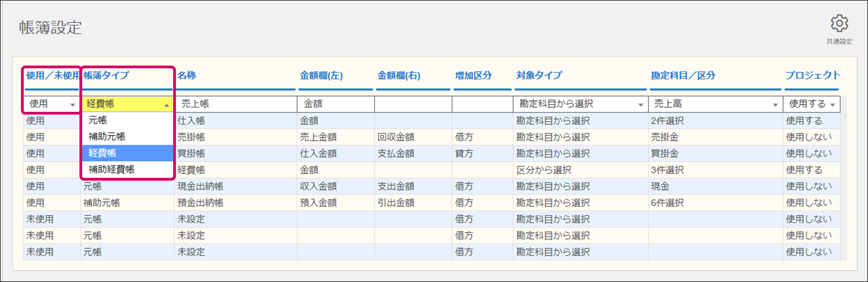Image resolution: width=868 pixels, height=282 pixels.
Task: Sort by the 名称 column header
Action: point(187,75)
